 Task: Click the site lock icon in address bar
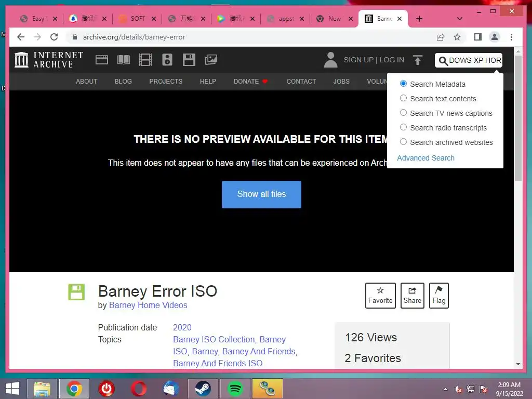(x=75, y=37)
